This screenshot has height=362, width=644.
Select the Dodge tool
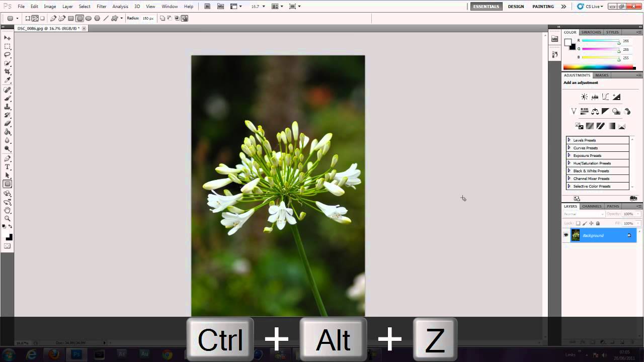(8, 149)
